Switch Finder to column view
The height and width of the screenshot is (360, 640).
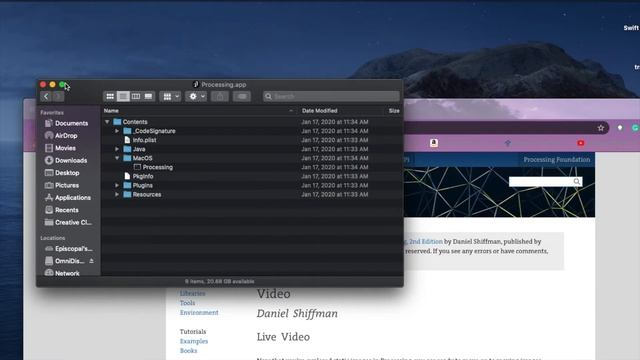pyautogui.click(x=136, y=96)
